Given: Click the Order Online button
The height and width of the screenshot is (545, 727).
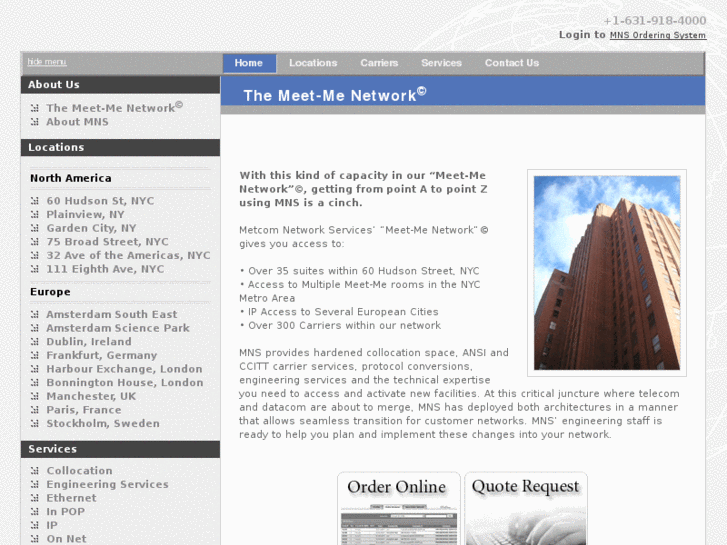Looking at the screenshot, I should [399, 508].
